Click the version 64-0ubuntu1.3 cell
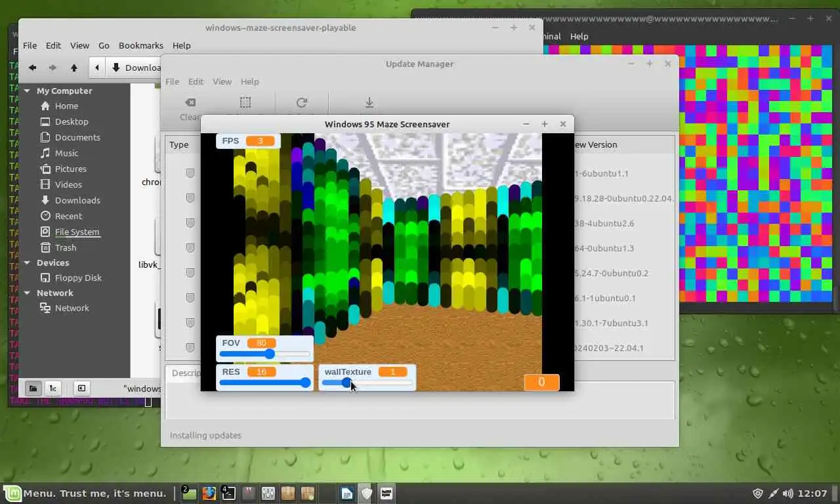The image size is (840, 504). click(604, 248)
